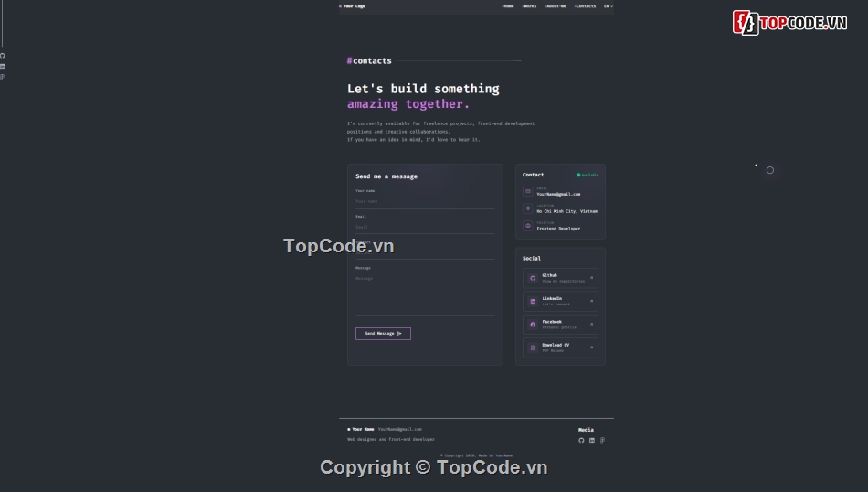Click the briefcase position icon in Contact card
This screenshot has width=868, height=492.
tap(527, 226)
